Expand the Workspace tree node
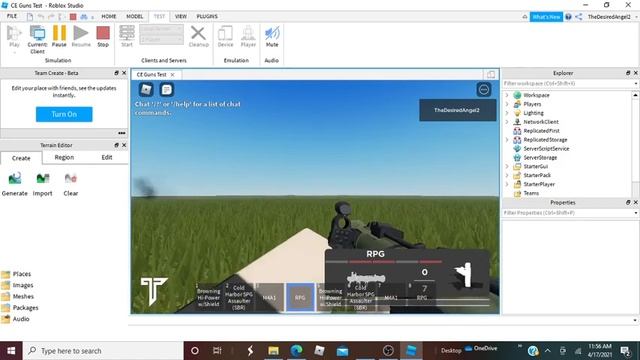640x360 pixels. (507, 95)
